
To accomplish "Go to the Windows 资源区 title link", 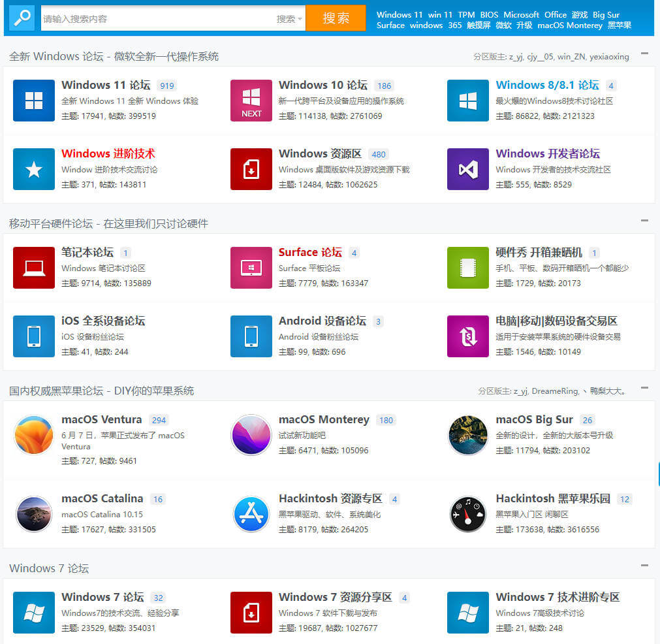I will click(x=320, y=153).
